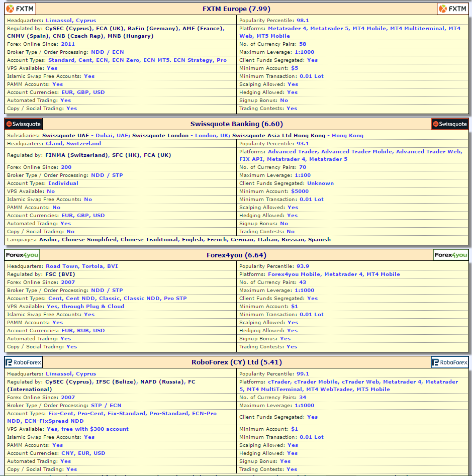Select Chinese Traditional in Swissquote languages
The width and height of the screenshot is (472, 476).
click(x=149, y=240)
